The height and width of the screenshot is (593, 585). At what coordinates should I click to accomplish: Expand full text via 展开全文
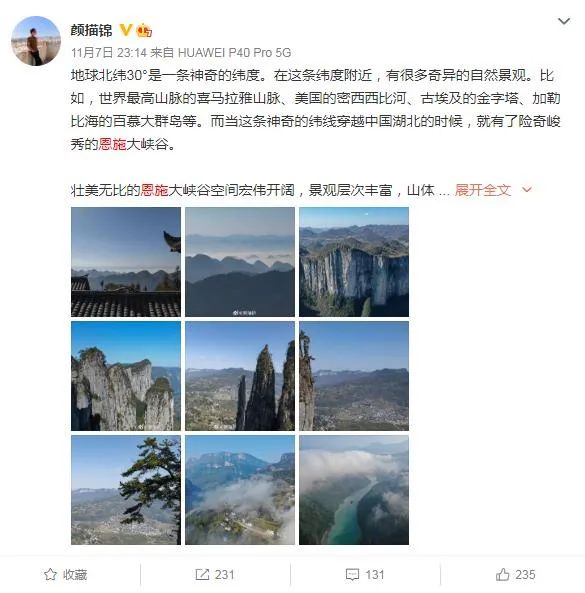tap(483, 190)
